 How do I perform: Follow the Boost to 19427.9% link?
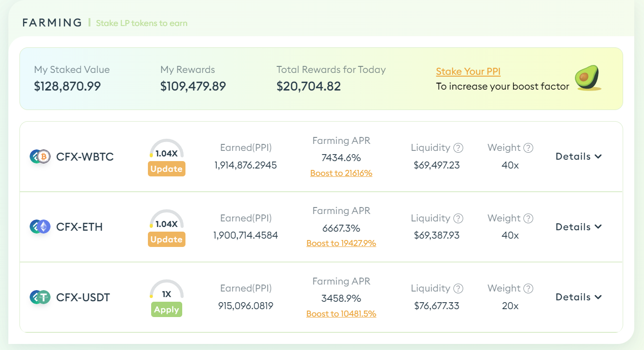pyautogui.click(x=341, y=243)
